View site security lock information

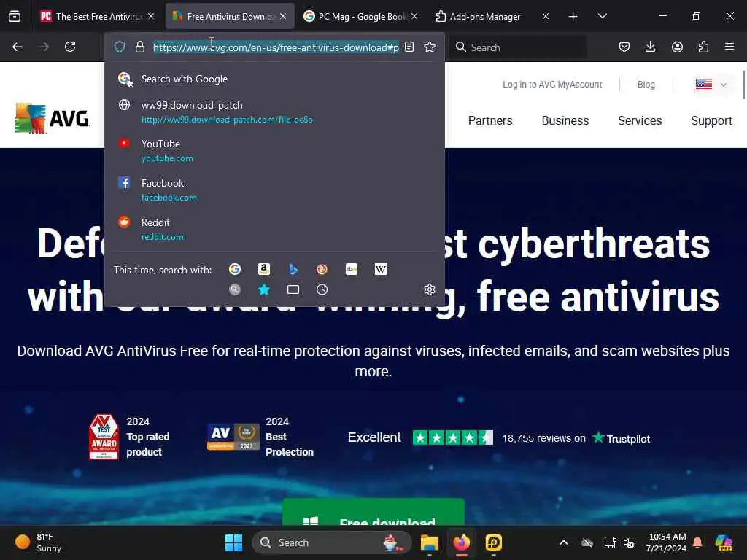coord(139,47)
